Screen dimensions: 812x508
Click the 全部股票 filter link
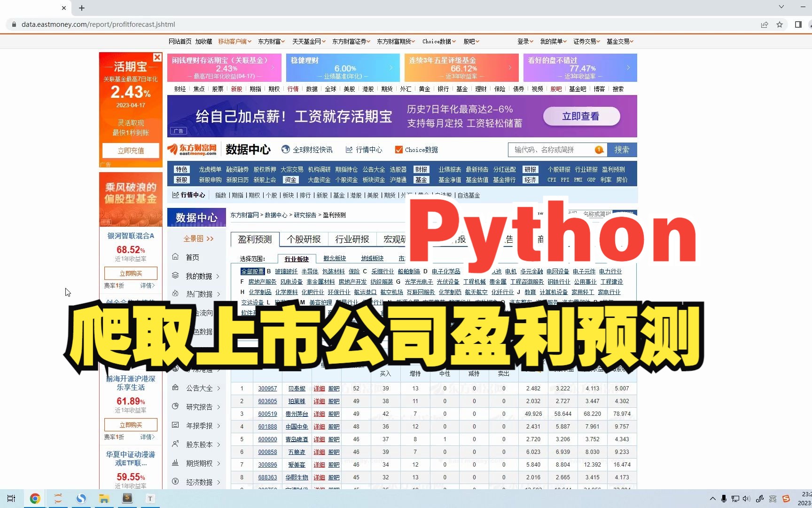click(x=252, y=271)
